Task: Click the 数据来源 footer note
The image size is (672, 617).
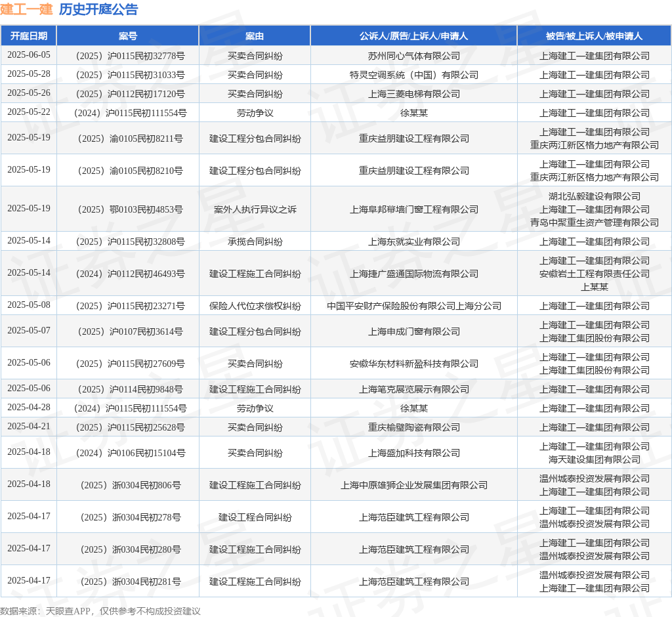Action: [100, 611]
